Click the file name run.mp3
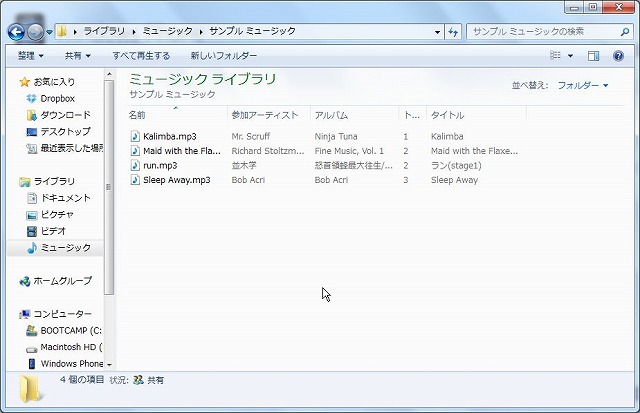Viewport: 640px width, 413px height. coord(160,165)
